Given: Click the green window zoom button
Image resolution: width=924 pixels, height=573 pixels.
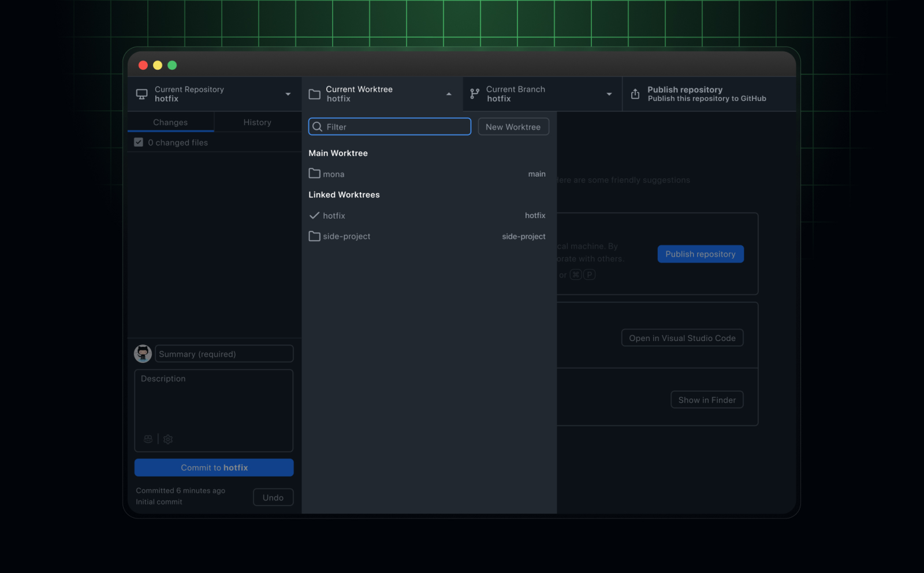Looking at the screenshot, I should [x=172, y=65].
